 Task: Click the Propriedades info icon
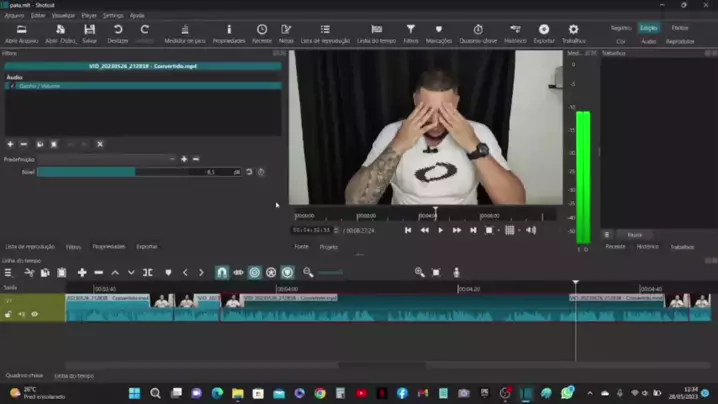click(x=229, y=34)
